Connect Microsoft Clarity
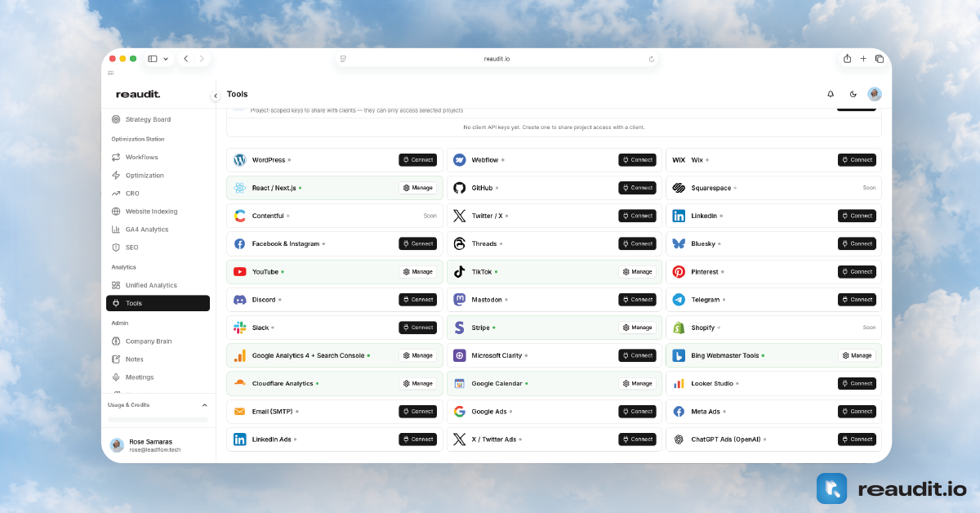Image resolution: width=980 pixels, height=513 pixels. pos(637,355)
